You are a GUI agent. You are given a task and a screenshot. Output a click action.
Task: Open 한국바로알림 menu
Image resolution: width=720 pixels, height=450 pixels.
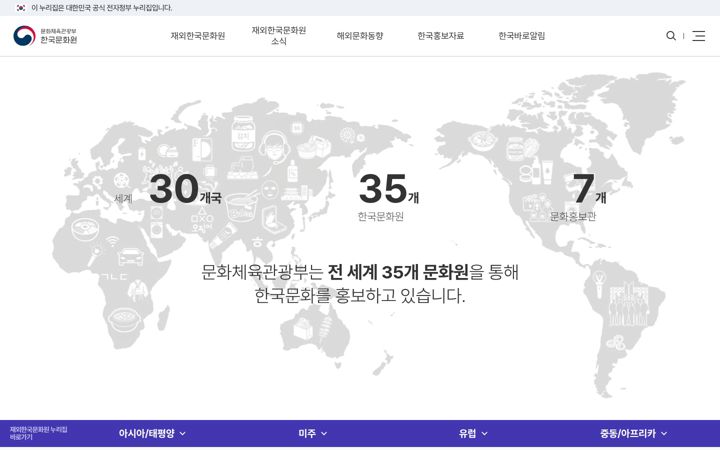522,36
